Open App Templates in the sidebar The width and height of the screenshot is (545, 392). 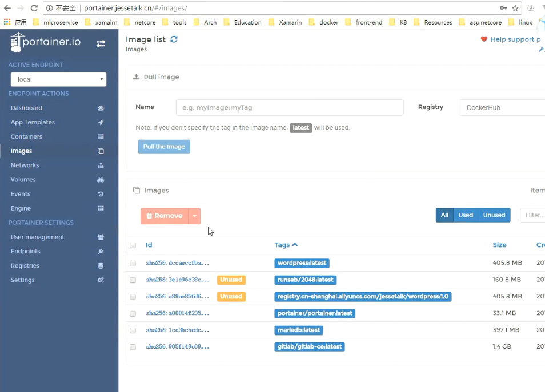[x=33, y=122]
